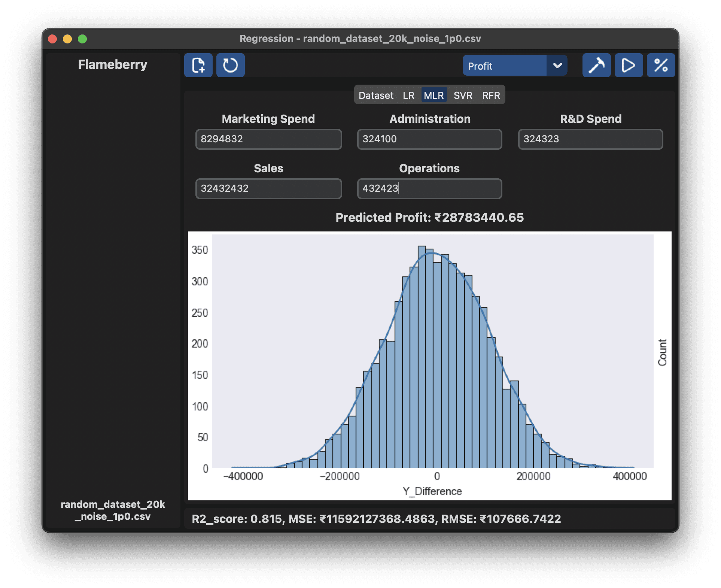This screenshot has height=588, width=721.
Task: Open the Profit target dropdown
Action: 504,66
